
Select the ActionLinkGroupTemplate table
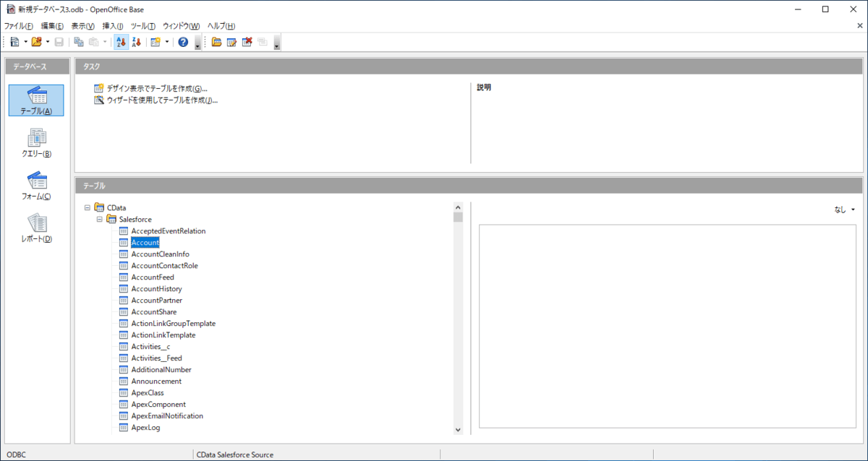pyautogui.click(x=173, y=323)
